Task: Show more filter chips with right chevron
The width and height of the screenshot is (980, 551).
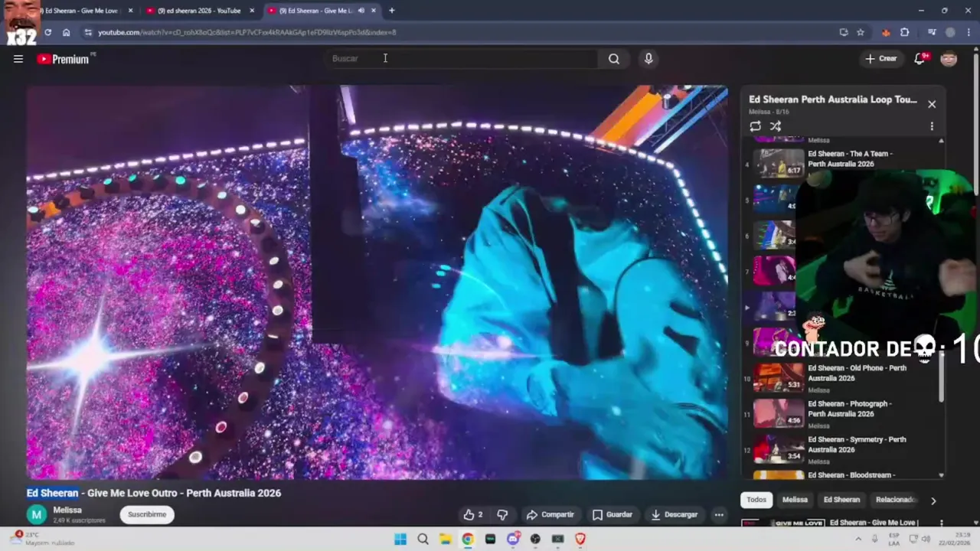Action: coord(933,500)
